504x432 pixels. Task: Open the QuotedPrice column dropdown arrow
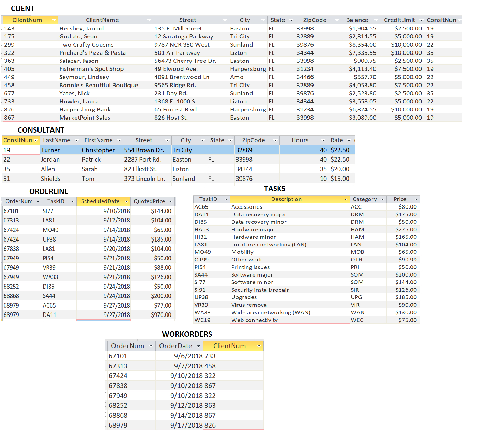click(171, 201)
